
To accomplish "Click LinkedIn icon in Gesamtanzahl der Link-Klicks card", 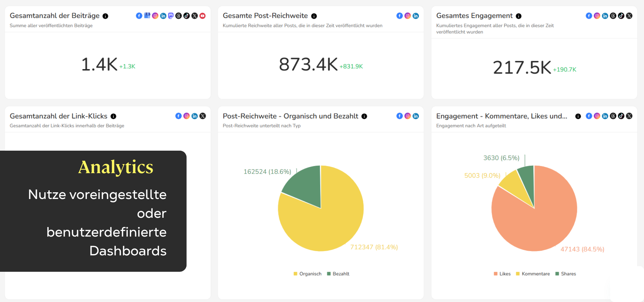I will [x=195, y=116].
